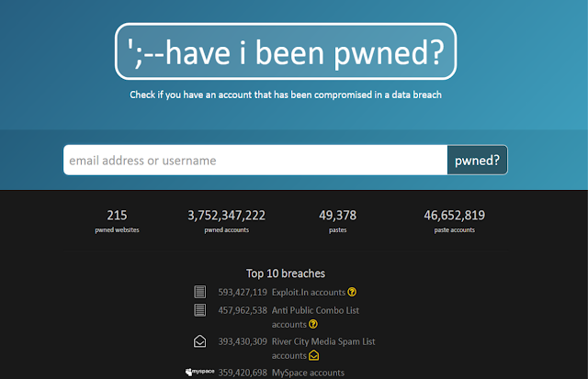Open the Anti Public Combo List link
This screenshot has height=379, width=588.
315,317
